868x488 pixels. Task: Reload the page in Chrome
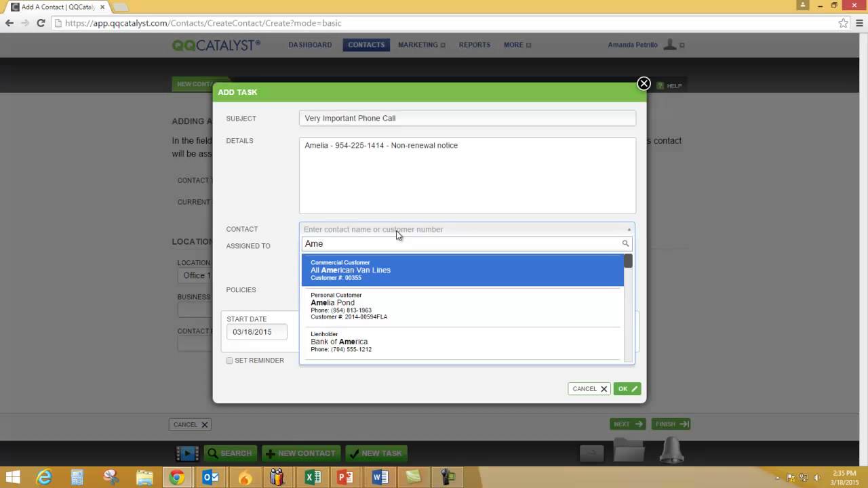(x=41, y=23)
